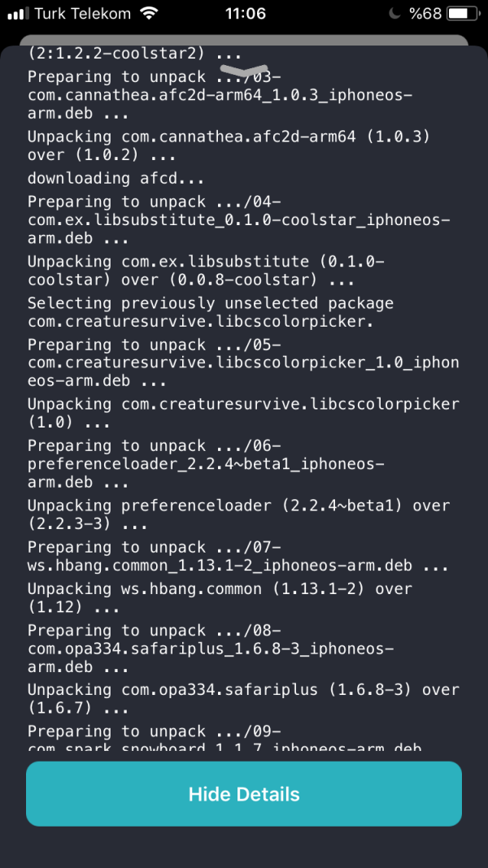Screen dimensions: 488x868
Task: Tap the Turk Telekom carrier label
Action: click(81, 14)
